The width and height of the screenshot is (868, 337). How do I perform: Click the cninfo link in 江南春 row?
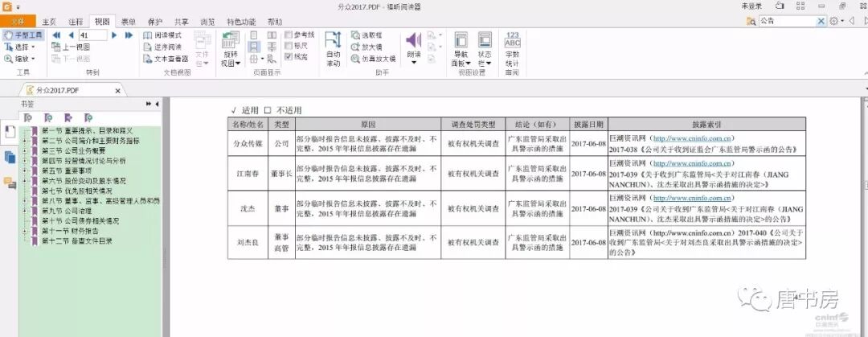[693, 163]
